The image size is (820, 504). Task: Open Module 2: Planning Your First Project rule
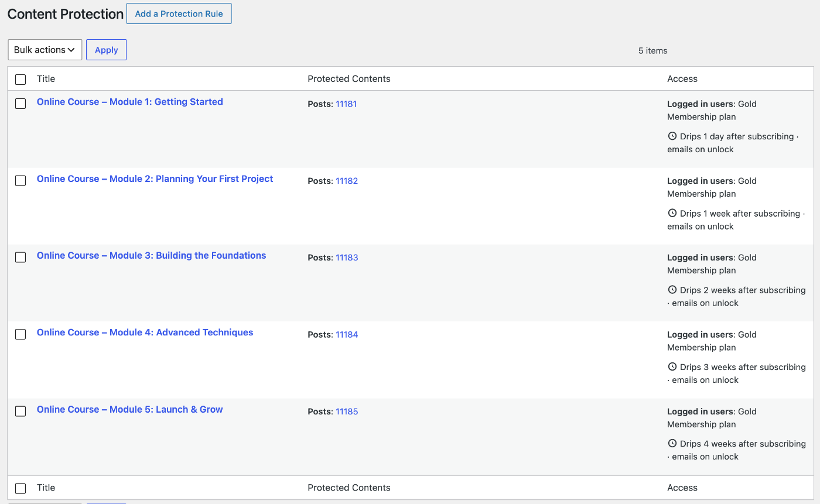point(155,179)
